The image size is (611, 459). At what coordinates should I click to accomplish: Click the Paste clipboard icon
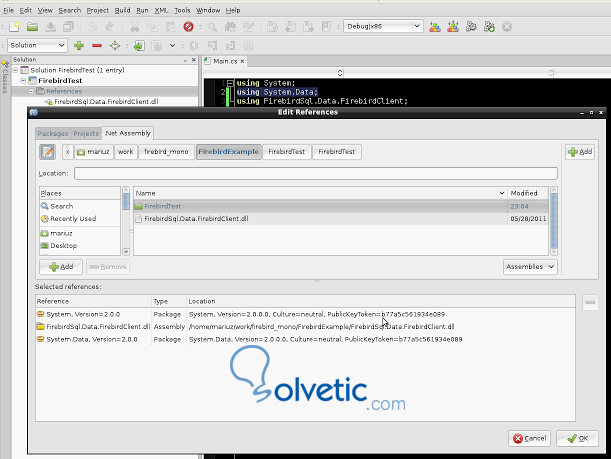tap(171, 26)
